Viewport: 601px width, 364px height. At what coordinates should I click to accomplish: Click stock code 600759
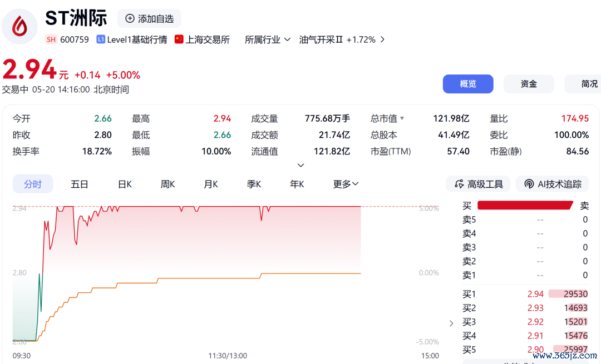tap(75, 39)
